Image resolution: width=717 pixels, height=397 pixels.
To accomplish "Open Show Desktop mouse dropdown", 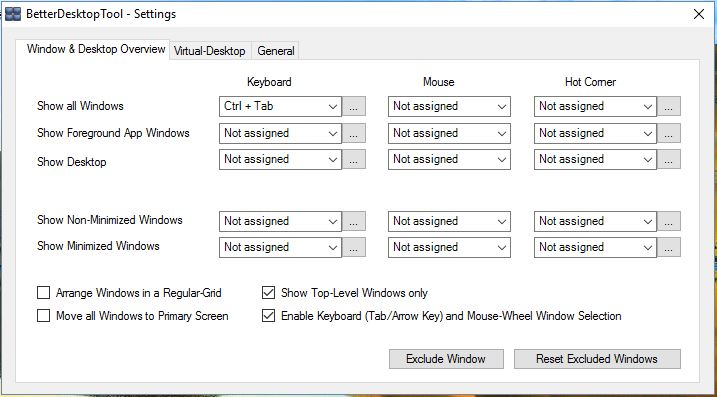I will pos(449,159).
